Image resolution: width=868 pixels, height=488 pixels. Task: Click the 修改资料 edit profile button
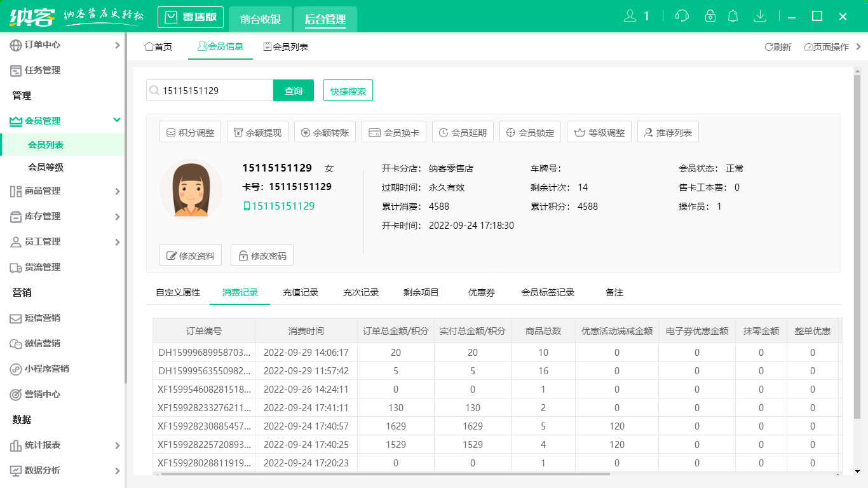(x=190, y=254)
